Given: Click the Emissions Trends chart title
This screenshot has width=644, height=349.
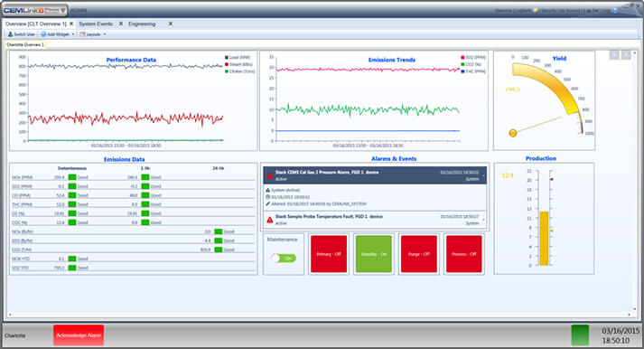Looking at the screenshot, I should [392, 60].
